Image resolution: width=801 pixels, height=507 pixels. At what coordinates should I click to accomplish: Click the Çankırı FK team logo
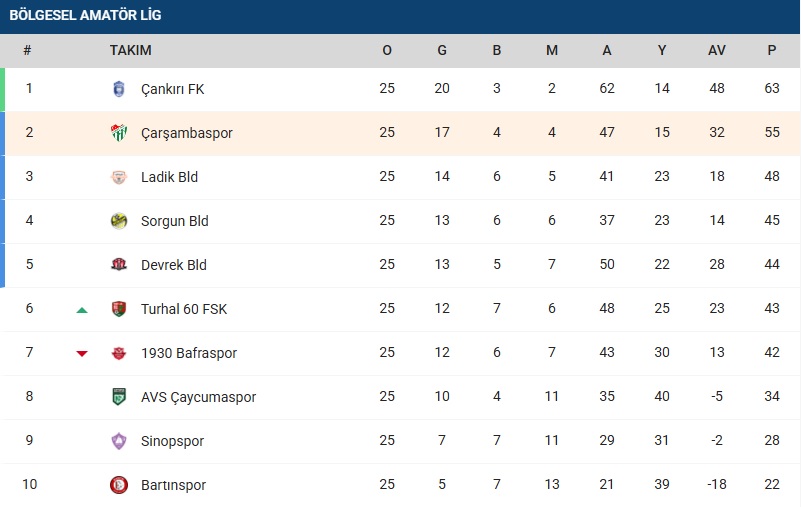coord(119,89)
